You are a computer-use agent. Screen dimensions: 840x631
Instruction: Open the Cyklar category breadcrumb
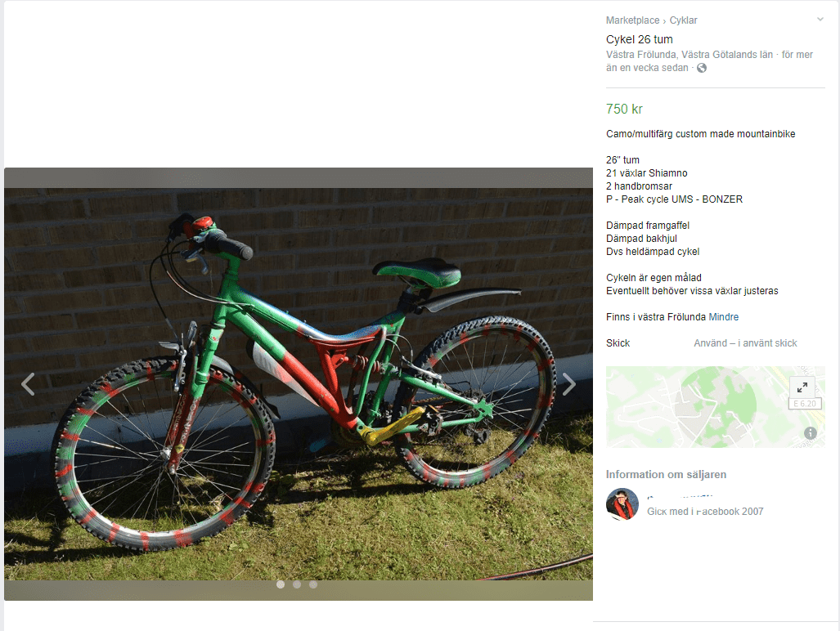click(x=683, y=20)
